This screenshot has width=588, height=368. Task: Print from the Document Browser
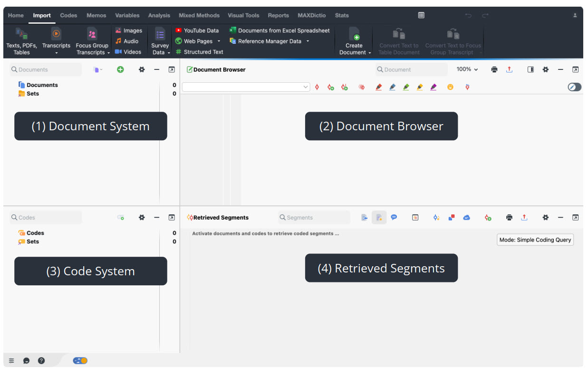tap(494, 69)
